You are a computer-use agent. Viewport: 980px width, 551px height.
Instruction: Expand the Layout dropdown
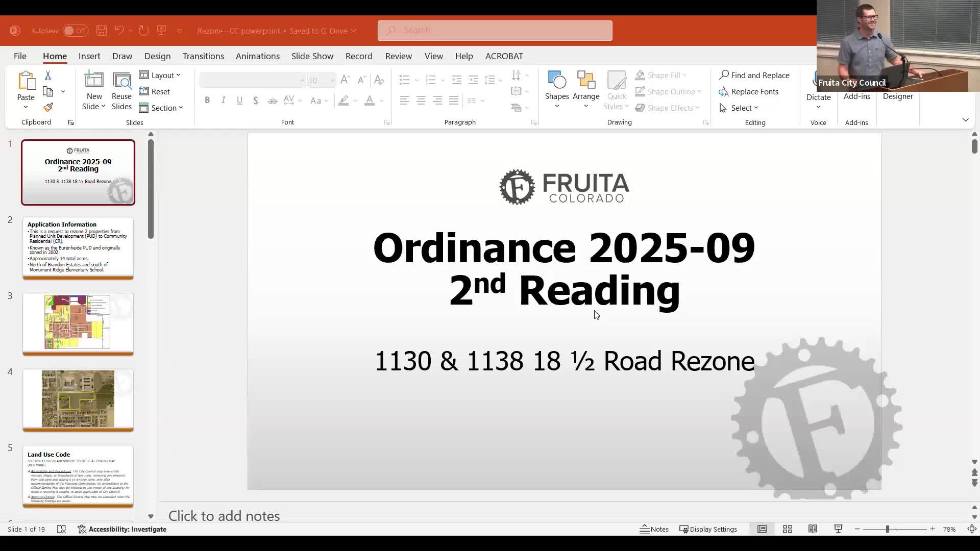[x=160, y=75]
